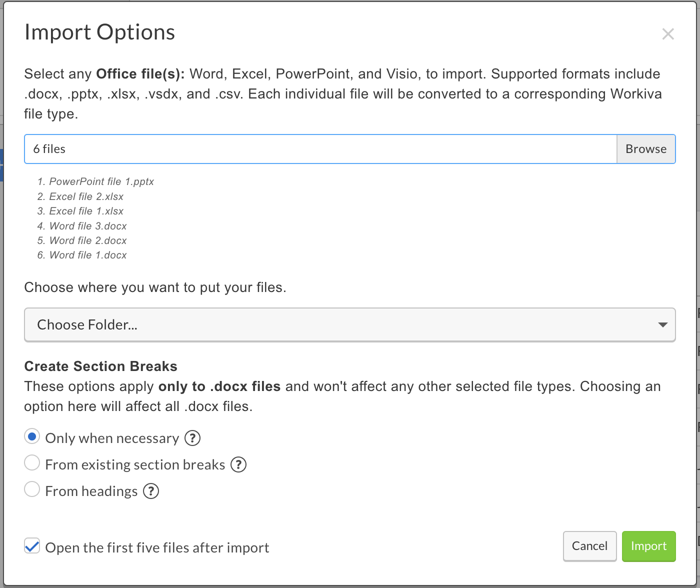
Task: Click the 6 files input field
Action: [320, 149]
